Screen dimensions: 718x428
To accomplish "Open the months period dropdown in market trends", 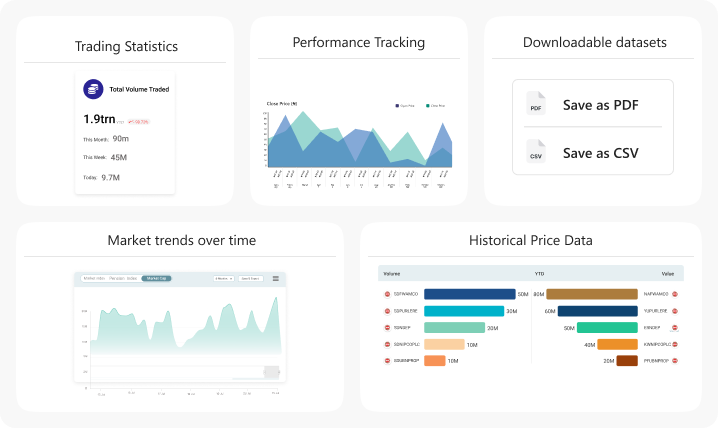I will (224, 278).
